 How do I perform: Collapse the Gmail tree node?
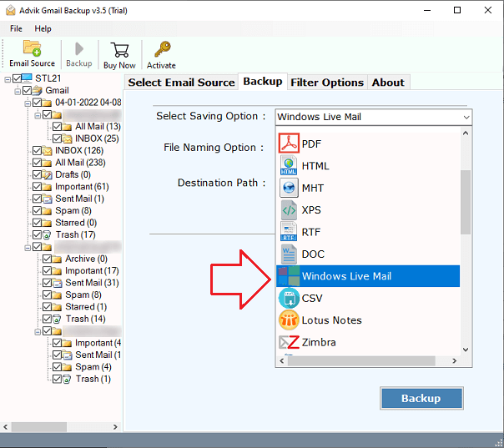pos(18,91)
